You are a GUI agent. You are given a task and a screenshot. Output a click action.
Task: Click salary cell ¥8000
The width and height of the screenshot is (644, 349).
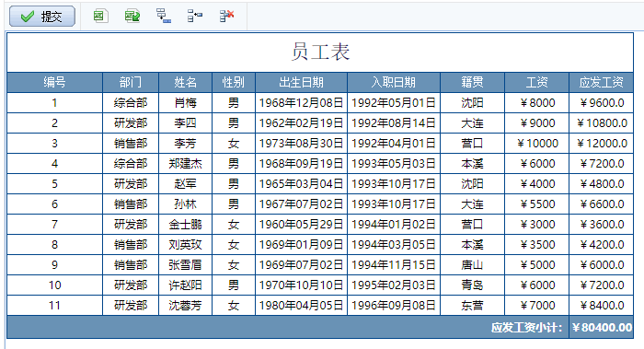point(536,103)
